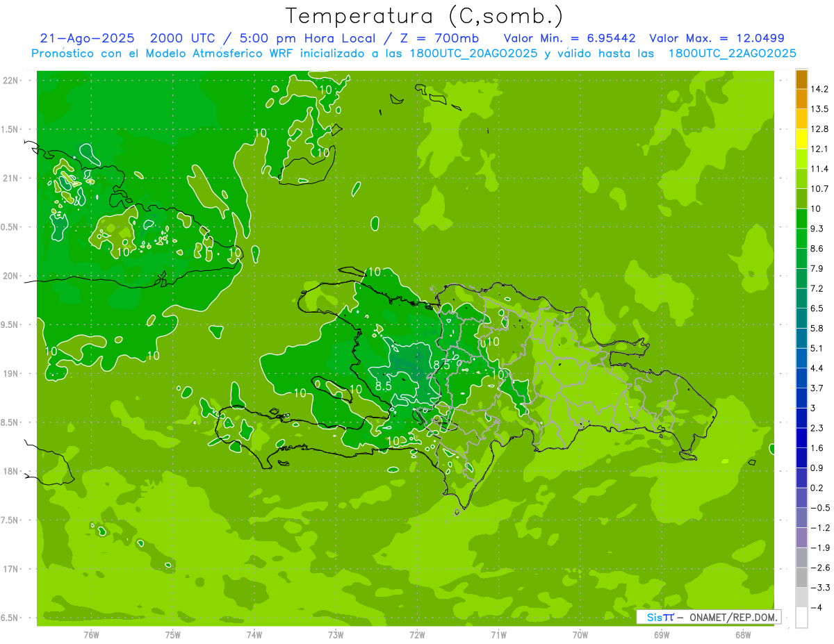
Task: Click the 76W longitude label
Action: [x=91, y=635]
